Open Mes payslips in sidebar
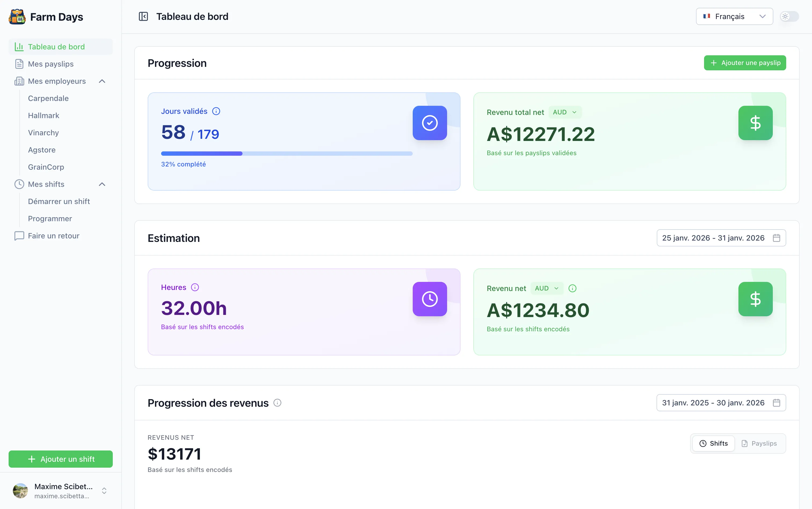This screenshot has height=509, width=812. coord(50,64)
